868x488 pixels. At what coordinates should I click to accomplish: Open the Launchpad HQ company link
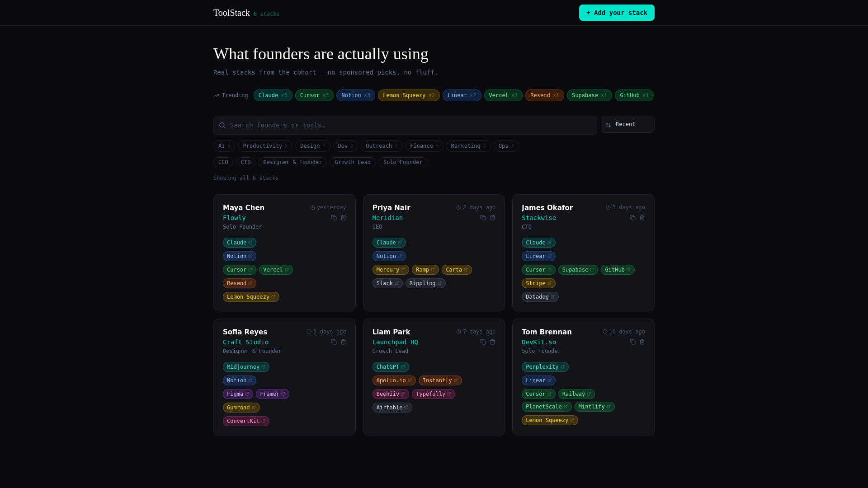coord(395,342)
